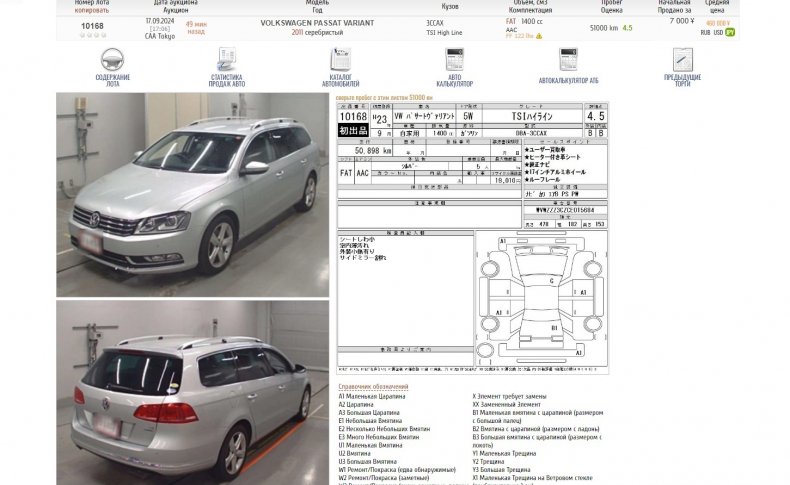Click lot number 10168
The image size is (790, 485).
(x=92, y=26)
